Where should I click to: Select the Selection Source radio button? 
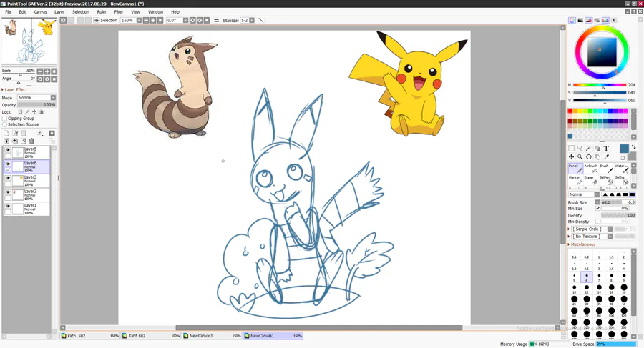[4, 124]
